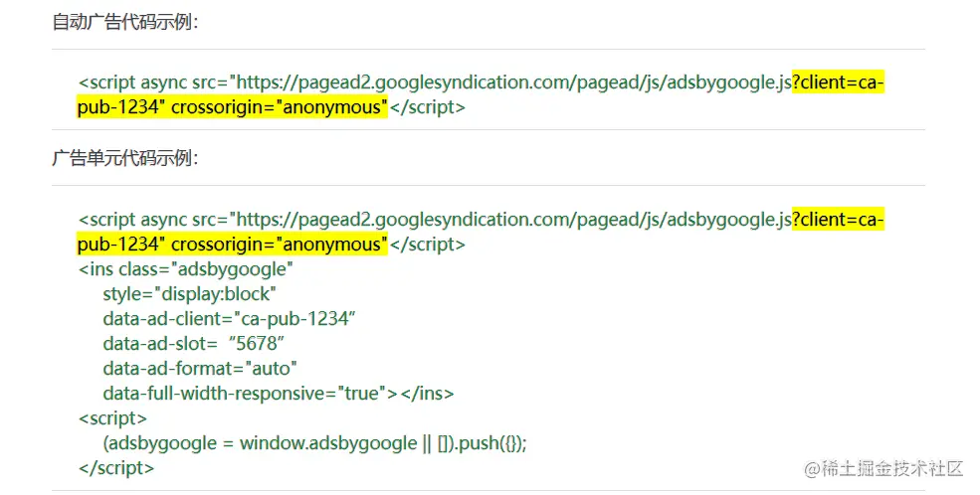Click the heading '广告单元代码示例:'
This screenshot has height=495, width=980.
[x=125, y=158]
